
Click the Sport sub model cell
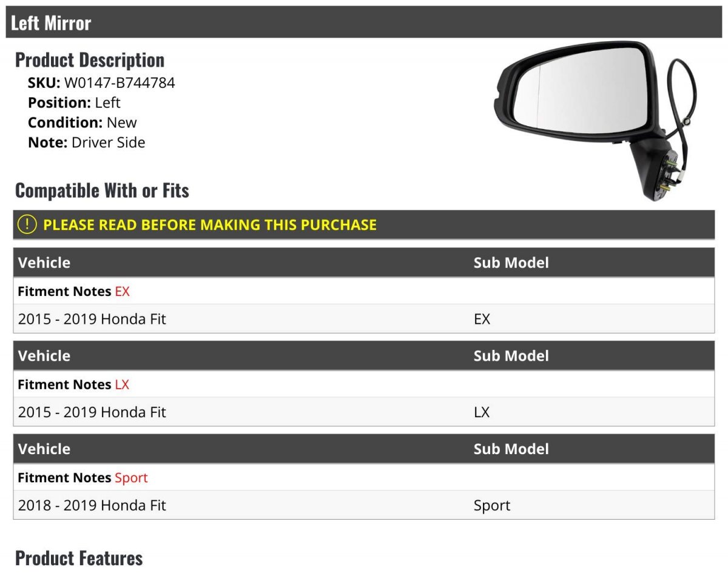[492, 506]
